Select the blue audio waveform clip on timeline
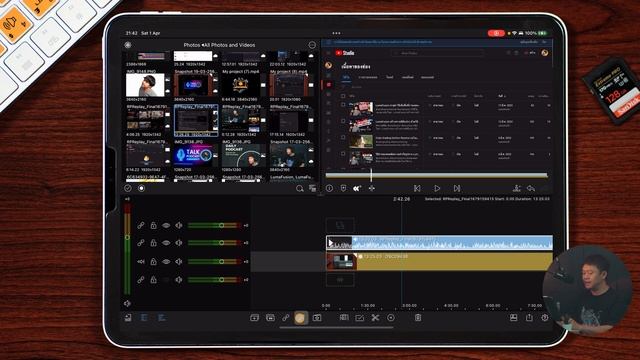 pyautogui.click(x=439, y=243)
